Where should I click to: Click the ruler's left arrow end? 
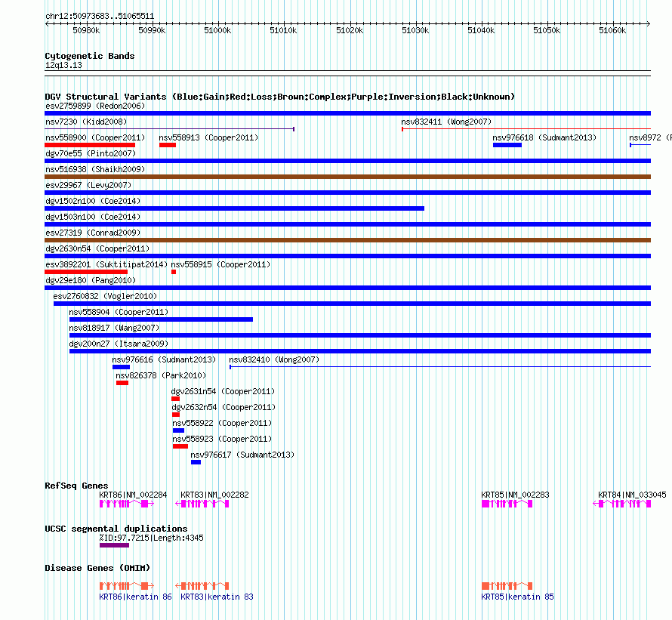click(47, 23)
